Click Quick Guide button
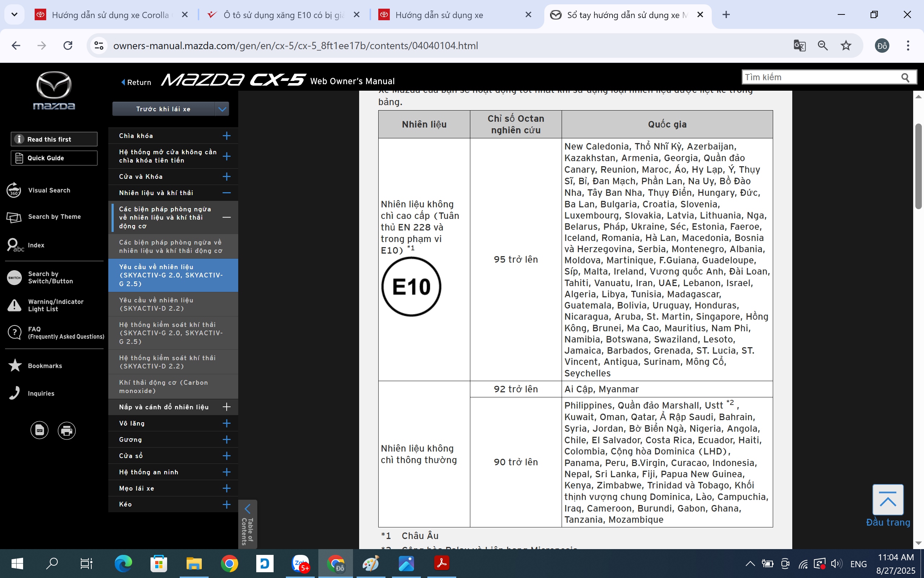924x578 pixels. point(54,158)
